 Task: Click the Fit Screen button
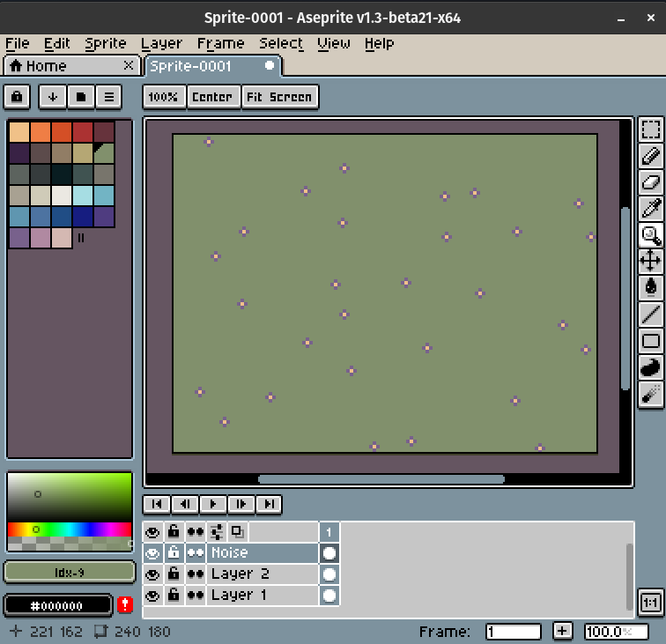[279, 97]
